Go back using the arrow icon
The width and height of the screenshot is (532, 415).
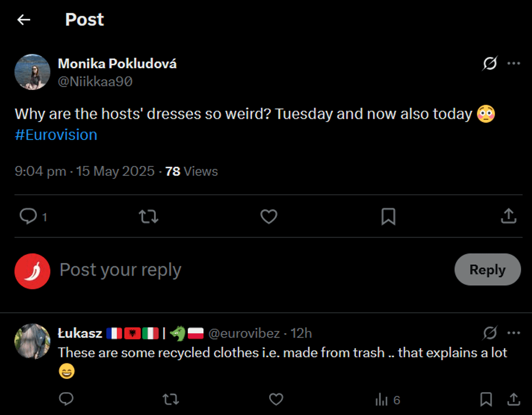coord(24,20)
